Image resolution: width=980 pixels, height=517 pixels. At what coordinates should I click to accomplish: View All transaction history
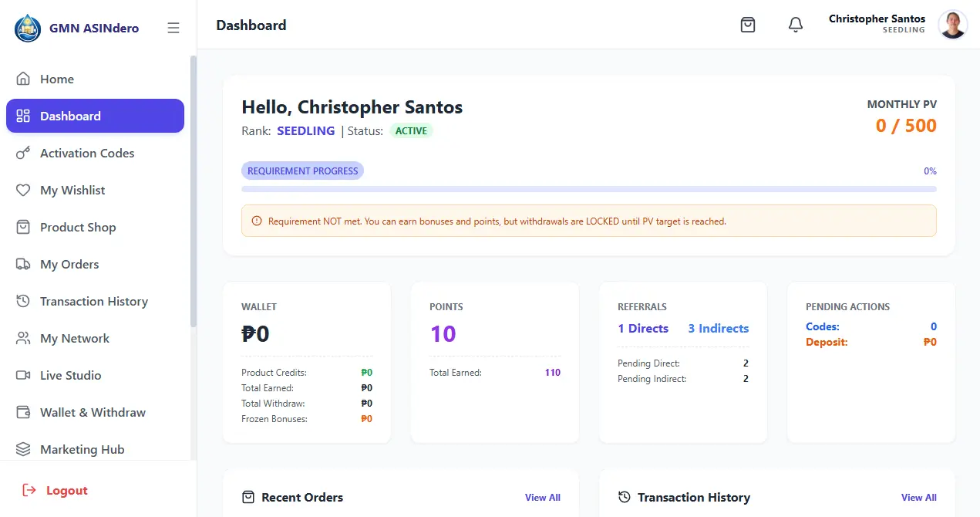[919, 498]
